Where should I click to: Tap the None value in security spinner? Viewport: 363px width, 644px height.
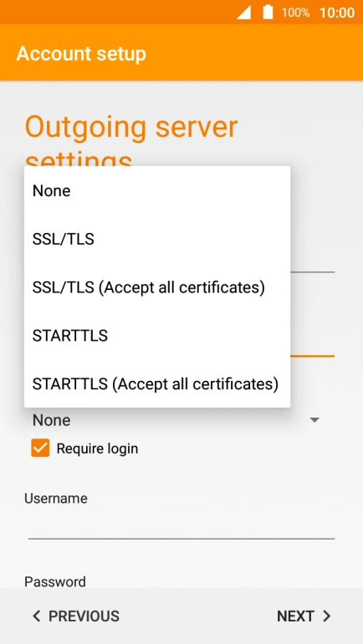(51, 420)
